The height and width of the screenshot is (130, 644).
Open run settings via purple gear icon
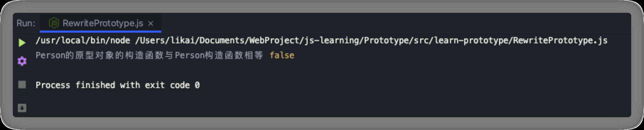(x=22, y=61)
